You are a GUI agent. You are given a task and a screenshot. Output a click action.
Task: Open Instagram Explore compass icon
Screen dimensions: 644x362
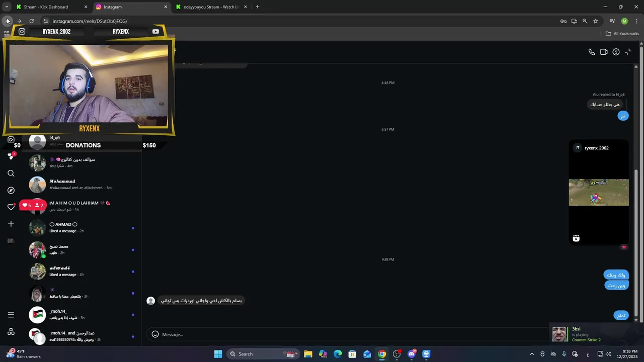(11, 191)
